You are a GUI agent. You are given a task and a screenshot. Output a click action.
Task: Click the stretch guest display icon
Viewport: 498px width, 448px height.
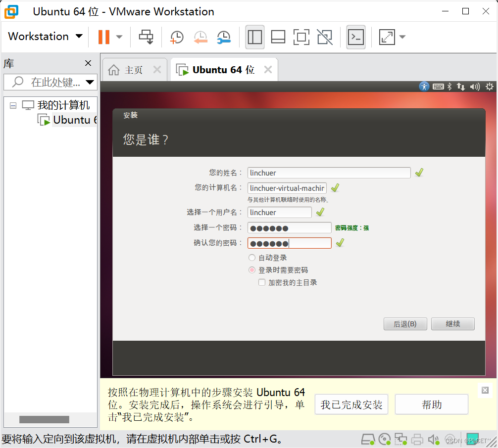[387, 37]
